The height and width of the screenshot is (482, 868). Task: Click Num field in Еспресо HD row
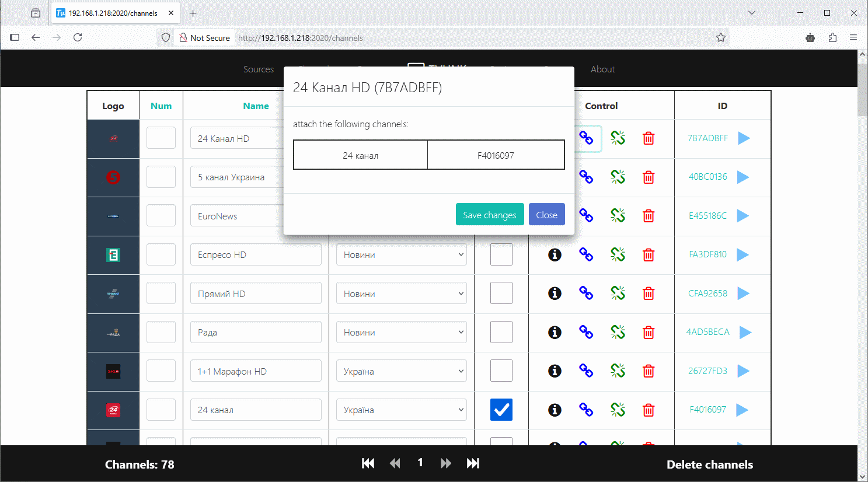tap(161, 254)
